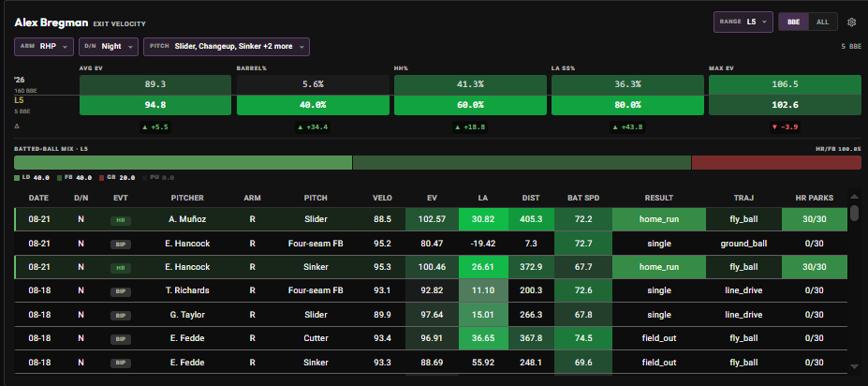The width and height of the screenshot is (868, 386).
Task: Sort by the HR PARKS column header
Action: coord(814,198)
